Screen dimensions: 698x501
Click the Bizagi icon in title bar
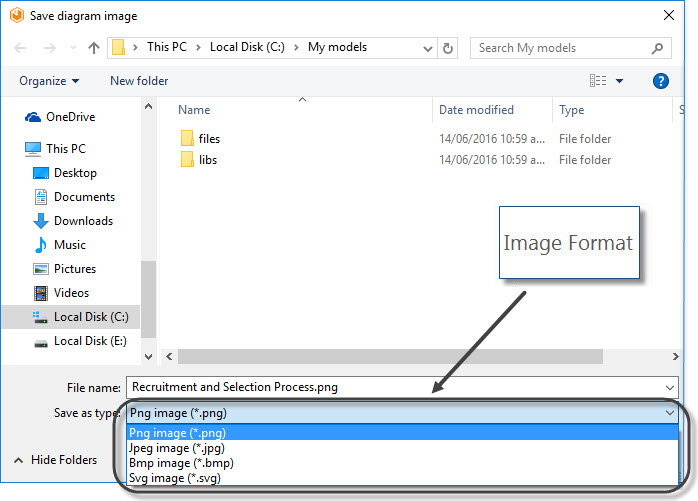[x=16, y=15]
